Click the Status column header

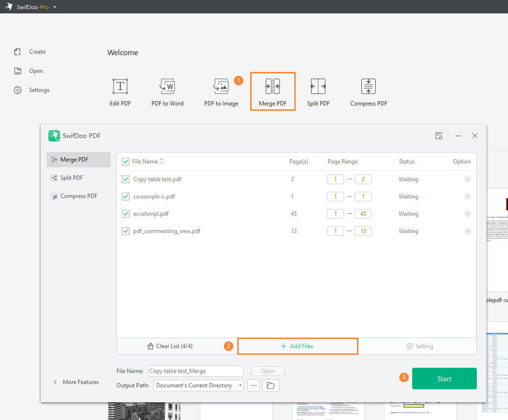[x=406, y=162]
